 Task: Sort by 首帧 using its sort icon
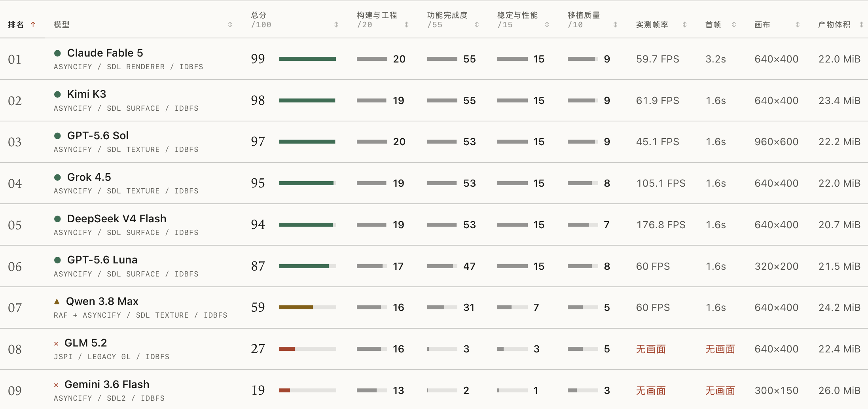tap(734, 25)
